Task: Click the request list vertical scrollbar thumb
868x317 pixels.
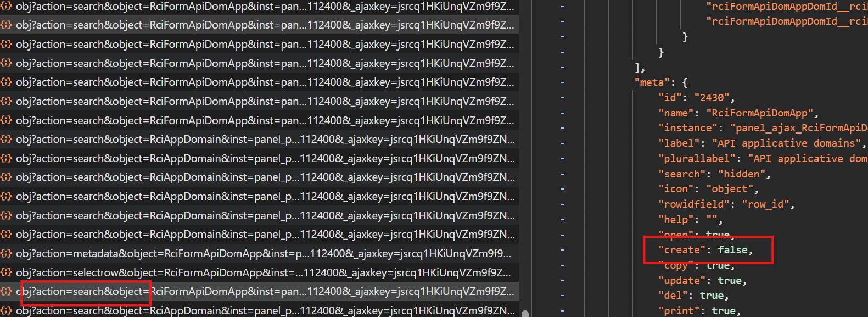Action: click(x=525, y=314)
